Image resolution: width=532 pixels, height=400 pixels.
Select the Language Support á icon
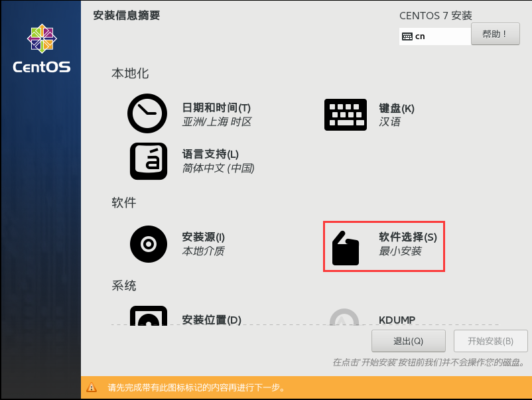tap(149, 161)
